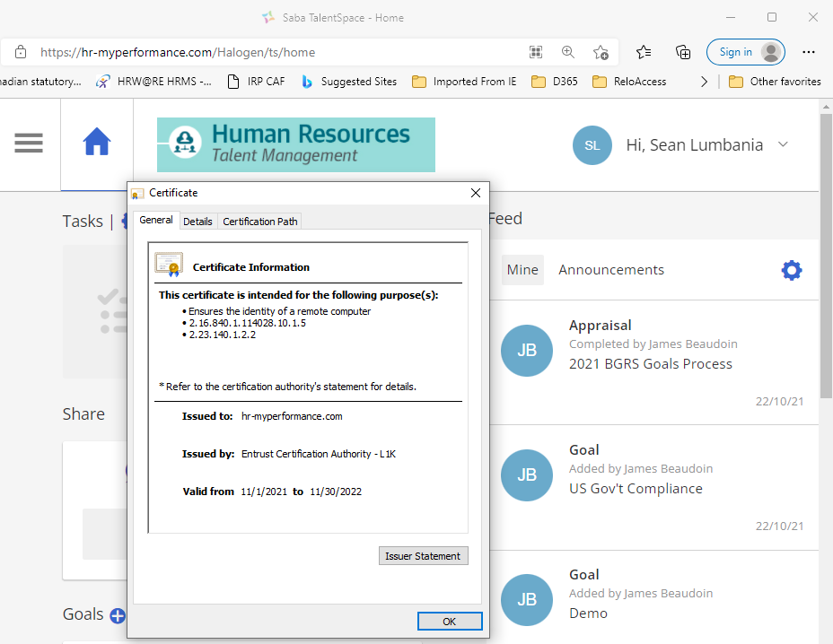The width and height of the screenshot is (833, 644).
Task: Click the 22/10/21 date on Appraisal item
Action: [x=779, y=401]
